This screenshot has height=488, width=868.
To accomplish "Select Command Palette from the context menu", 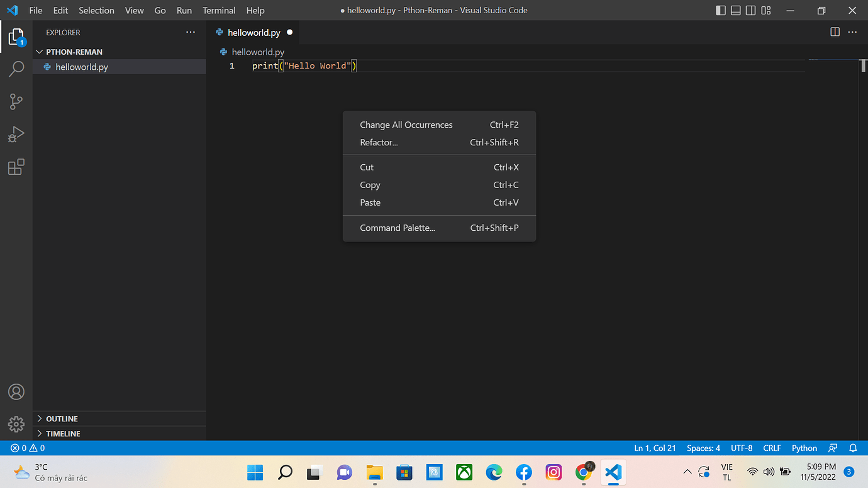I will (x=397, y=228).
